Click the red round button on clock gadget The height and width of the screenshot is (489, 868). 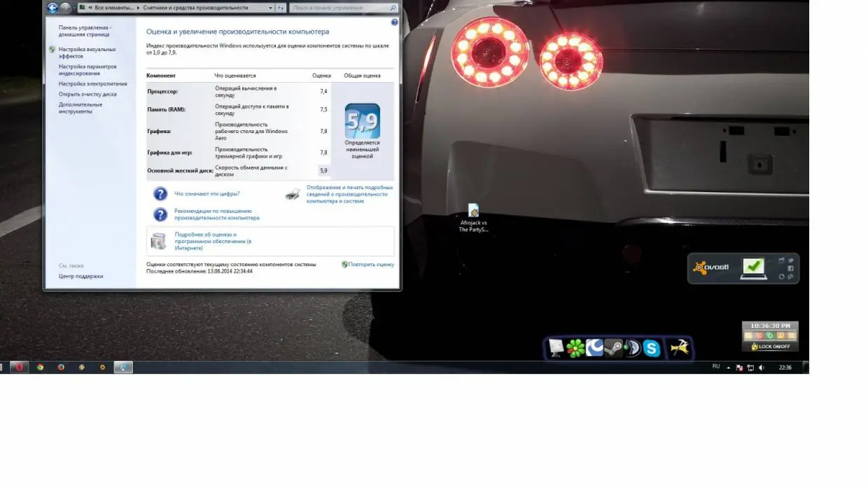[759, 336]
